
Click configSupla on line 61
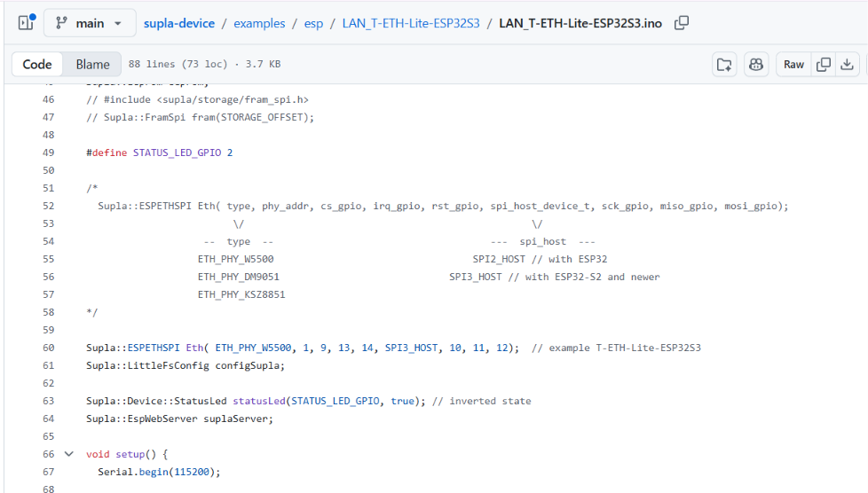tap(249, 365)
